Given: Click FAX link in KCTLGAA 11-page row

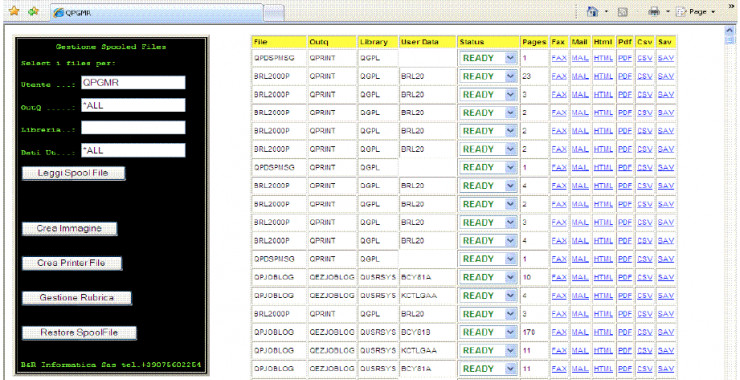Looking at the screenshot, I should (x=559, y=351).
